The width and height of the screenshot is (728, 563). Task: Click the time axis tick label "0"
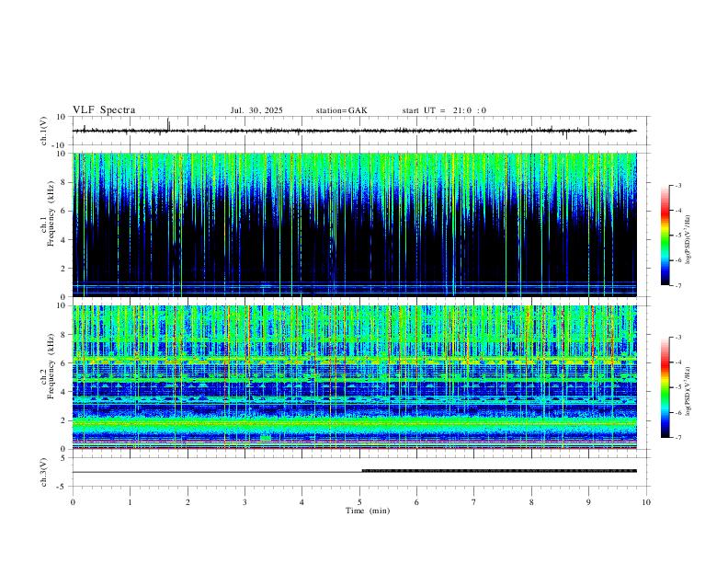click(73, 502)
